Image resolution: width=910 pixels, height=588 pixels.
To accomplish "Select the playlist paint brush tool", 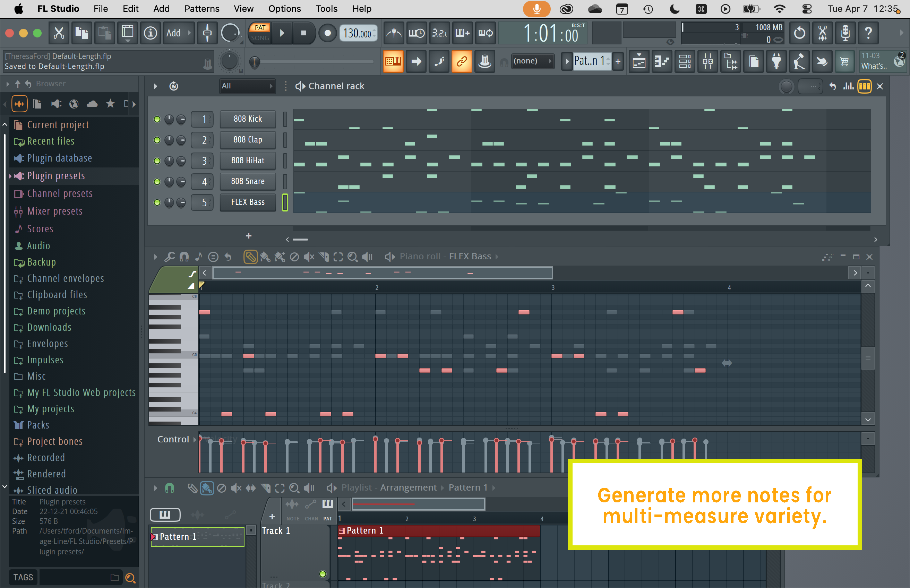I will click(207, 488).
